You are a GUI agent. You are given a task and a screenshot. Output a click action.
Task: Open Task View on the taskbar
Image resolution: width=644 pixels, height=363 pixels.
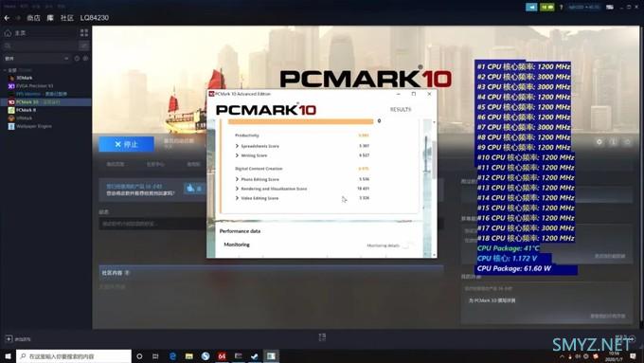tap(155, 356)
